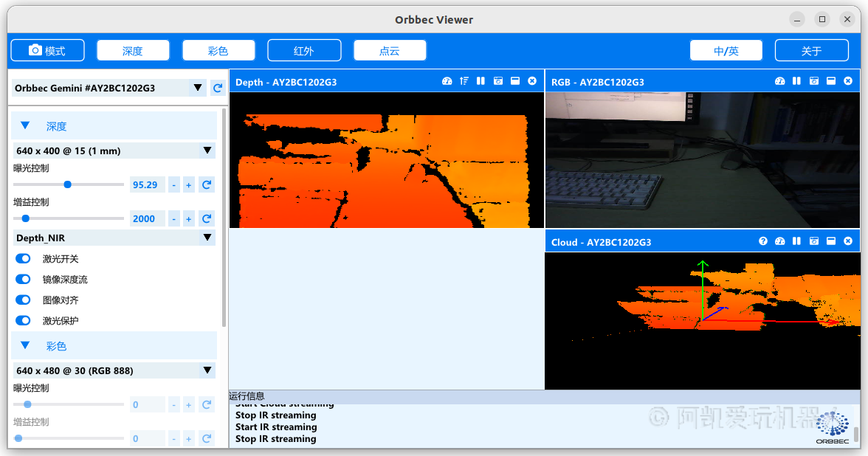Take a snapshot of the RGB panel
Image resolution: width=868 pixels, height=456 pixels.
(813, 81)
